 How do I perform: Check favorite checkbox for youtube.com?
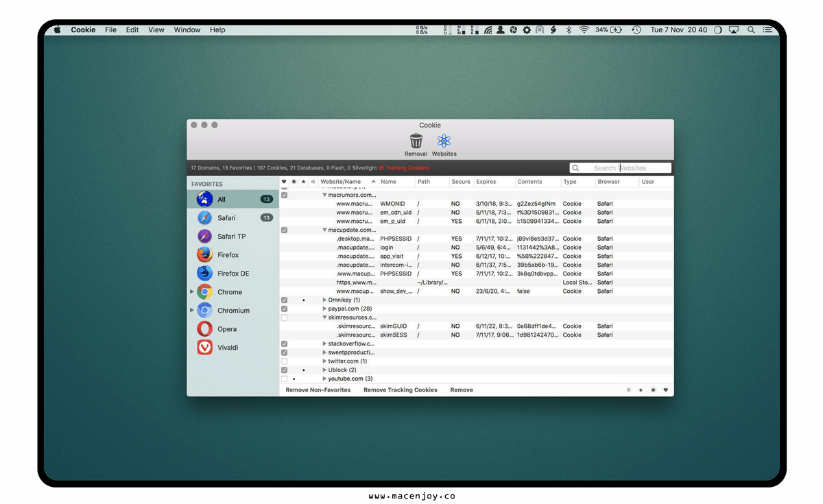coord(284,379)
